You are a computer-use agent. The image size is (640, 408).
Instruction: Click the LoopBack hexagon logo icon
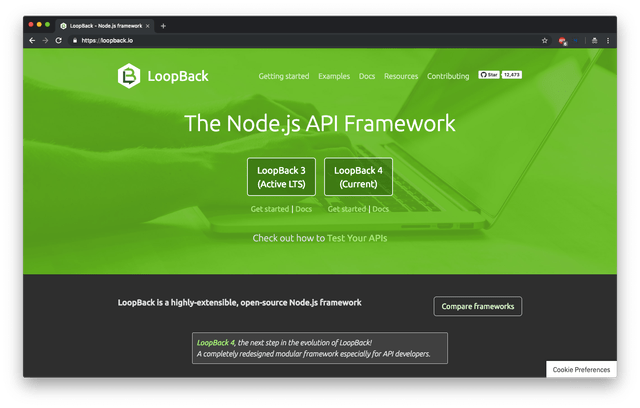click(129, 76)
